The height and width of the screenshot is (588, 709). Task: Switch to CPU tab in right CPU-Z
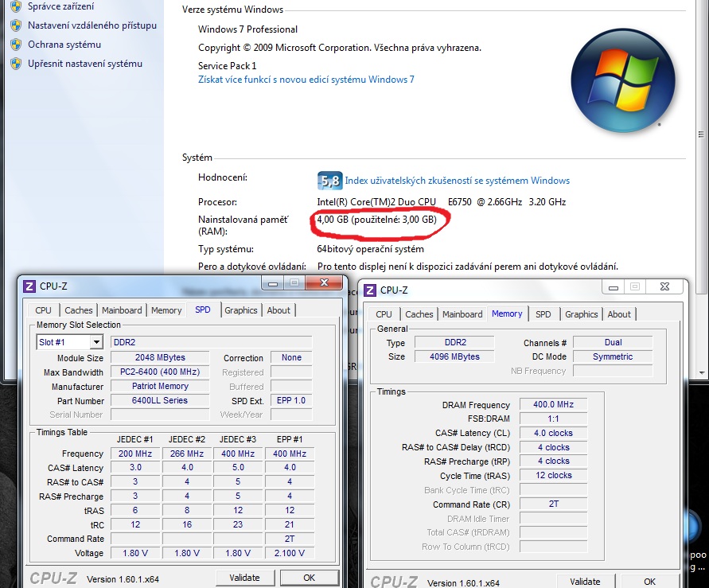point(384,314)
